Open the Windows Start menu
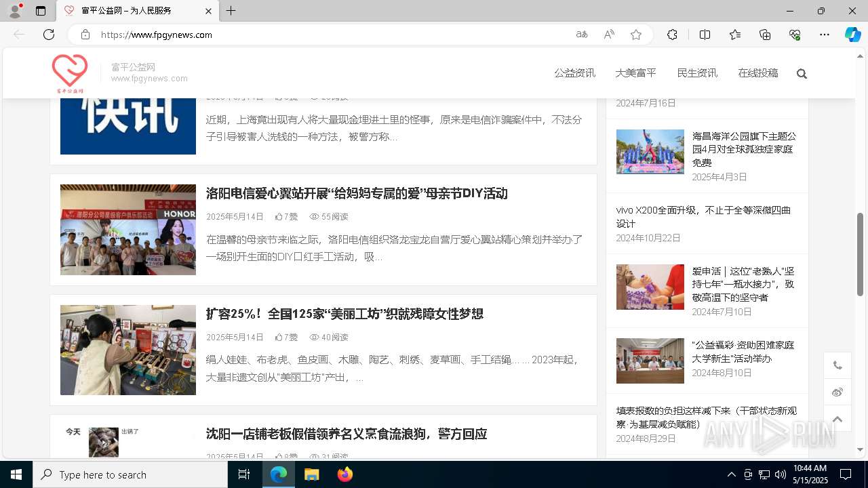This screenshot has width=868, height=488. [x=16, y=474]
